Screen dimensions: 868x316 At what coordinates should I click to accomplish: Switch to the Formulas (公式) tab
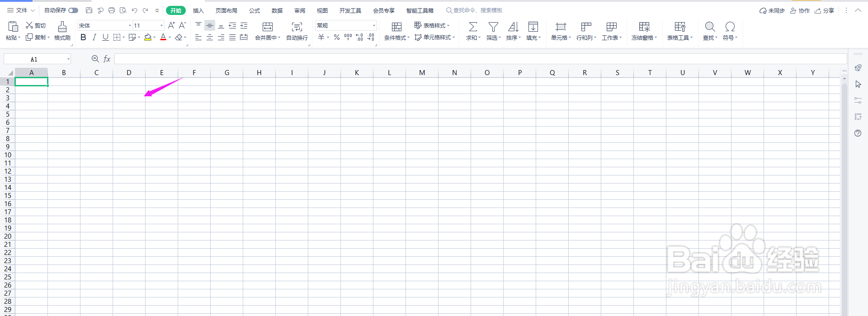255,10
